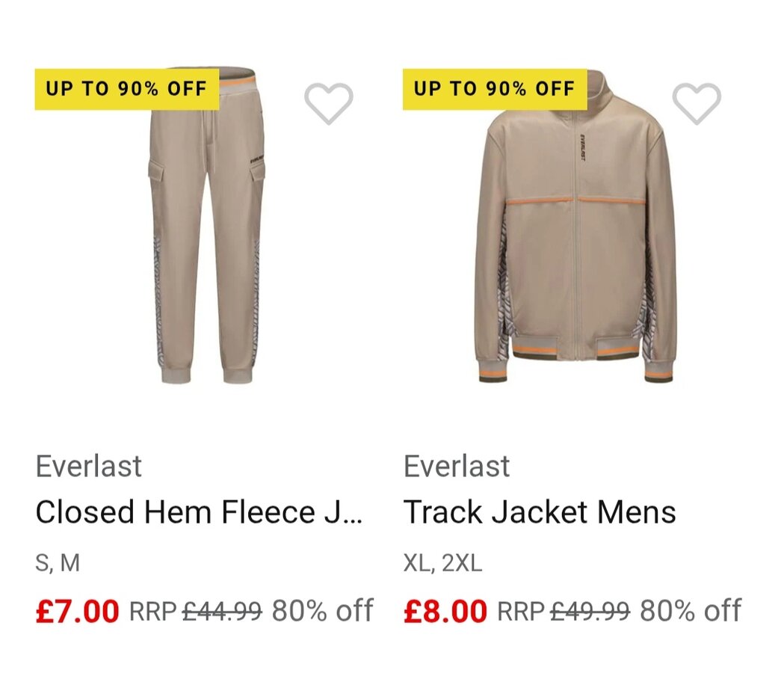
Task: Click the Track Jacket Mens product title
Action: point(540,512)
